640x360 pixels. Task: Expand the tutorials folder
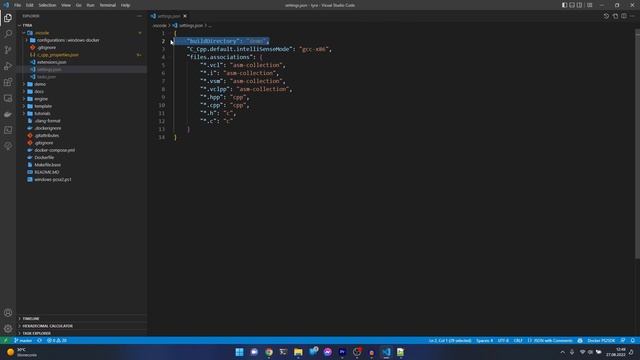coord(82,113)
